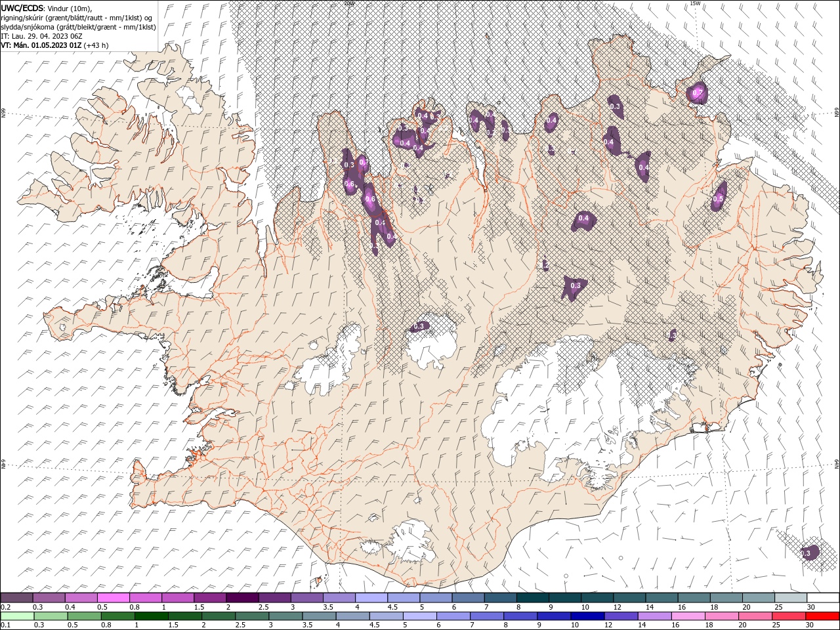Click the 'Vindur (10m)' wind label
The width and height of the screenshot is (840, 630).
(x=70, y=8)
